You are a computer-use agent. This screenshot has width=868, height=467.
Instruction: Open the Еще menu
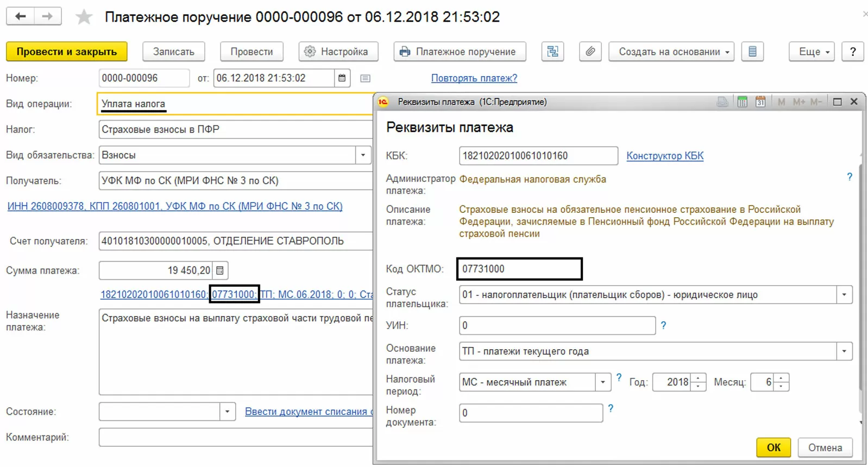coord(812,52)
